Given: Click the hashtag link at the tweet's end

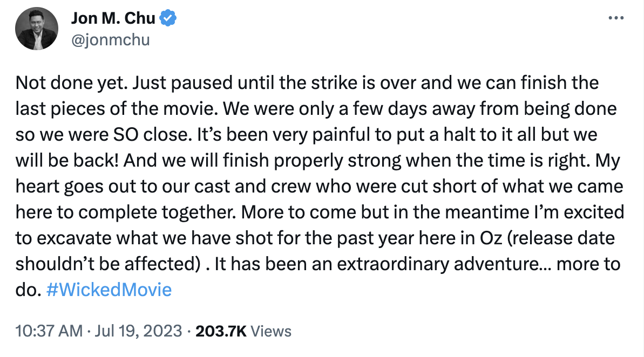Looking at the screenshot, I should [110, 290].
